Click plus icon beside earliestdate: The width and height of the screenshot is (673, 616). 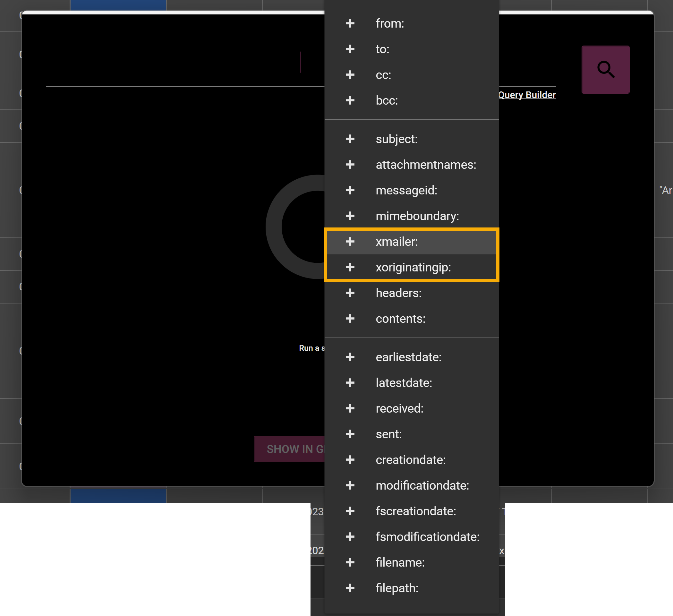pyautogui.click(x=350, y=357)
